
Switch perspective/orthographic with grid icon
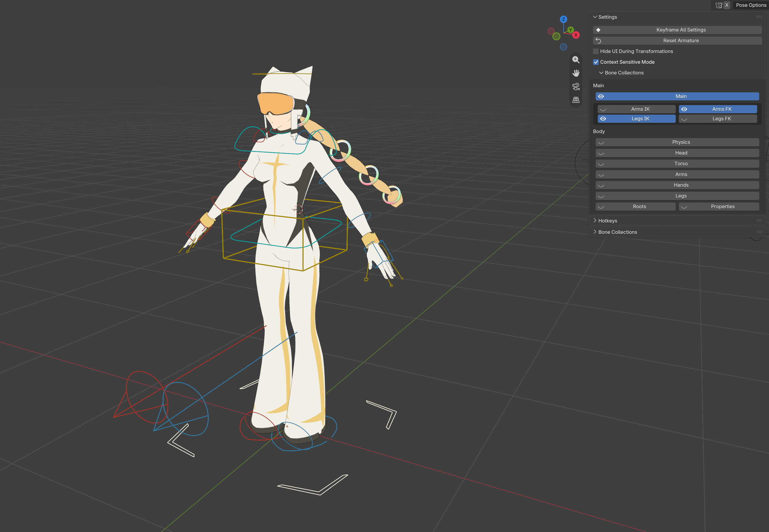[x=575, y=100]
